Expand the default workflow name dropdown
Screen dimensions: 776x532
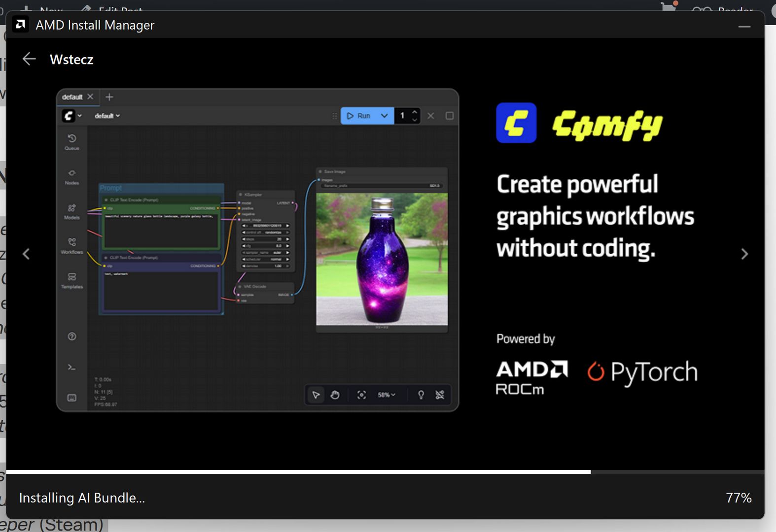click(107, 116)
